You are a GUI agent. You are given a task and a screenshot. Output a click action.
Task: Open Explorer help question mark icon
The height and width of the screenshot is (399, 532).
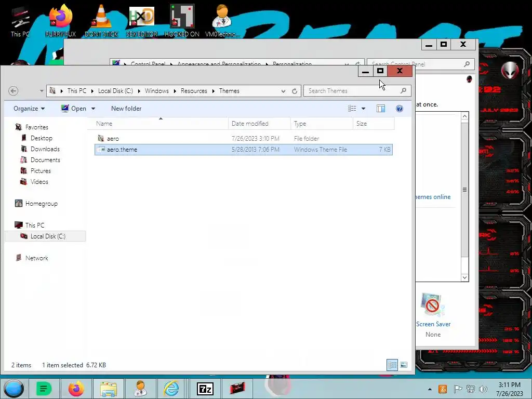point(400,108)
